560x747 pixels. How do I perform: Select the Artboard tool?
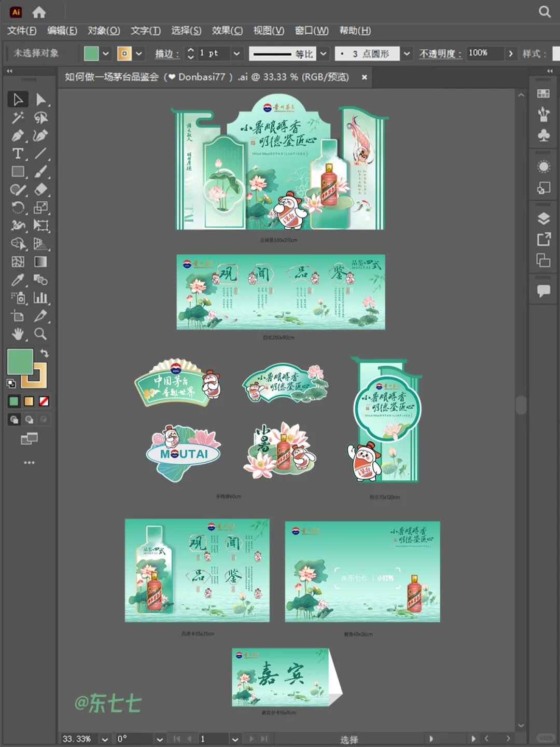pos(18,316)
